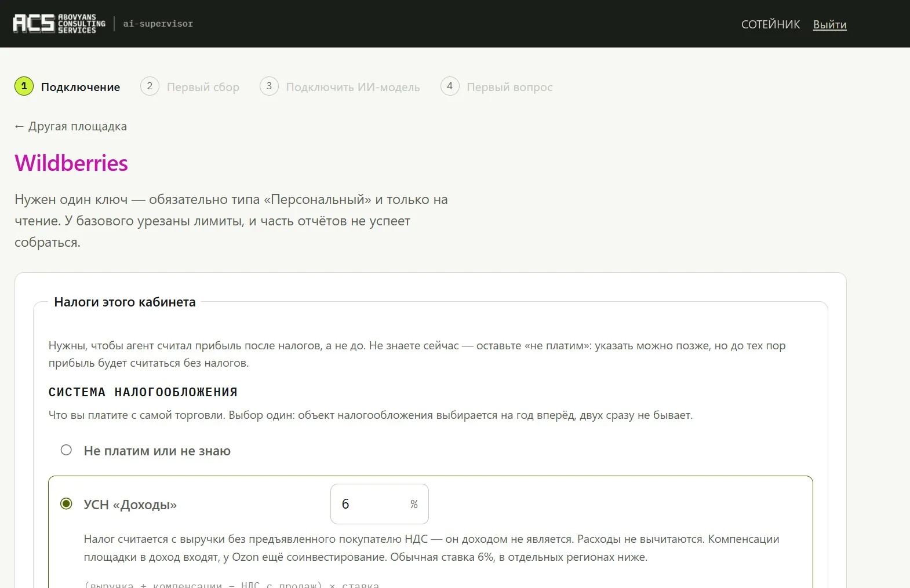
Task: Open step 2 Первый сбор
Action: 190,87
